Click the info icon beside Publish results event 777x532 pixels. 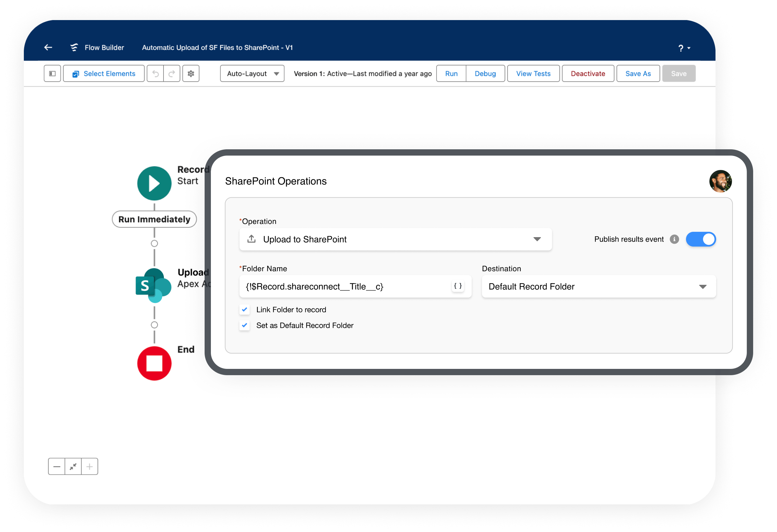[x=674, y=239]
